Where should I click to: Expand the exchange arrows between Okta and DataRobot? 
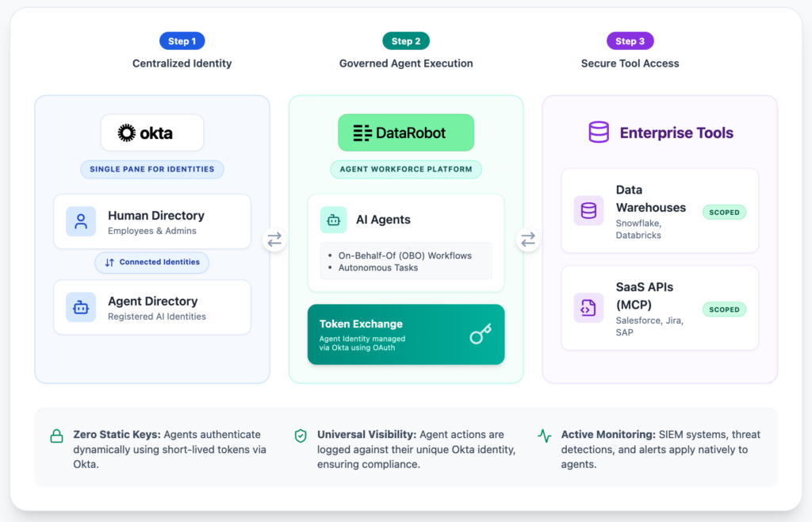(274, 238)
